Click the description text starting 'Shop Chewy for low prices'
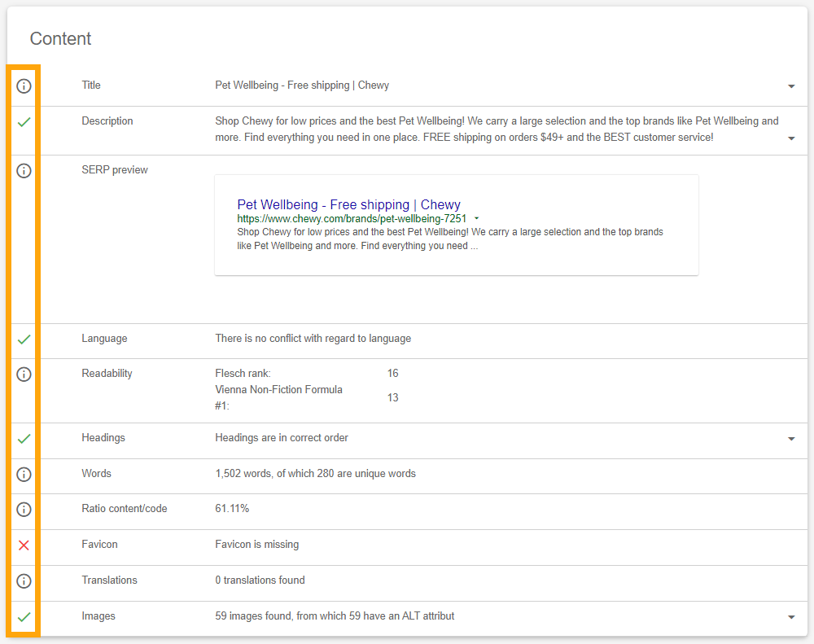Image resolution: width=814 pixels, height=644 pixels. pos(497,129)
